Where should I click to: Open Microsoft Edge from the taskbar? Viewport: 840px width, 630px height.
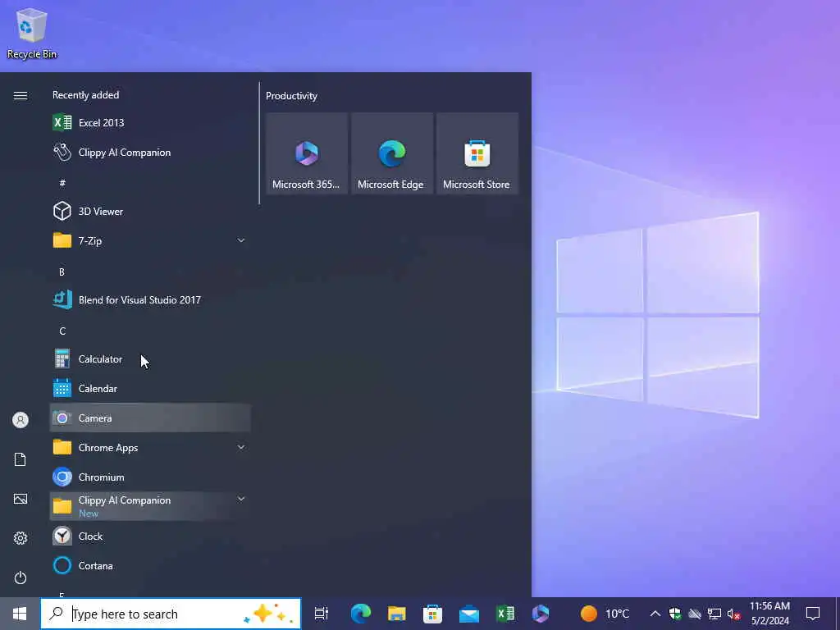coord(361,614)
